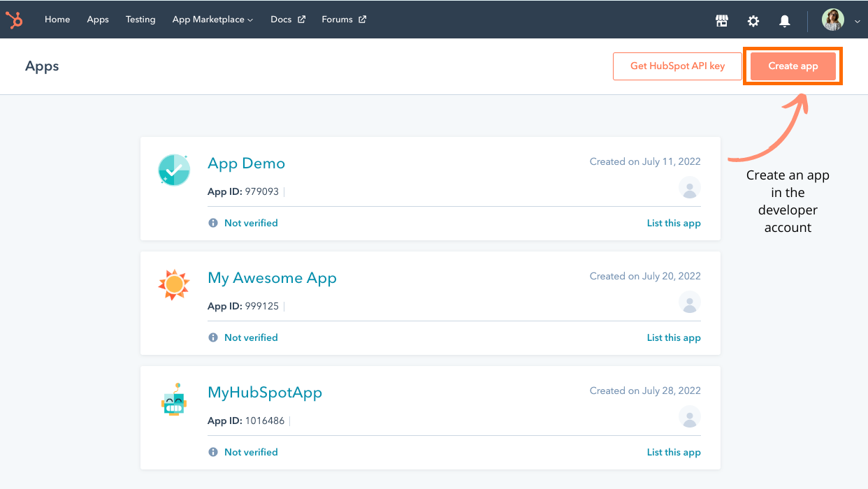Screen dimensions: 868x489
Task: Click the collaborator avatar on App Demo card
Action: click(689, 188)
